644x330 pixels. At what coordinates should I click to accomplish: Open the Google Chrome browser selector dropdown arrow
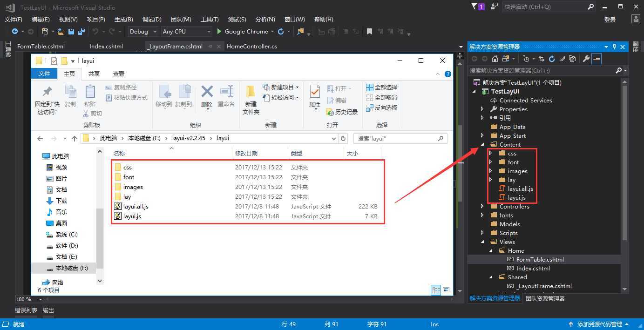click(273, 32)
